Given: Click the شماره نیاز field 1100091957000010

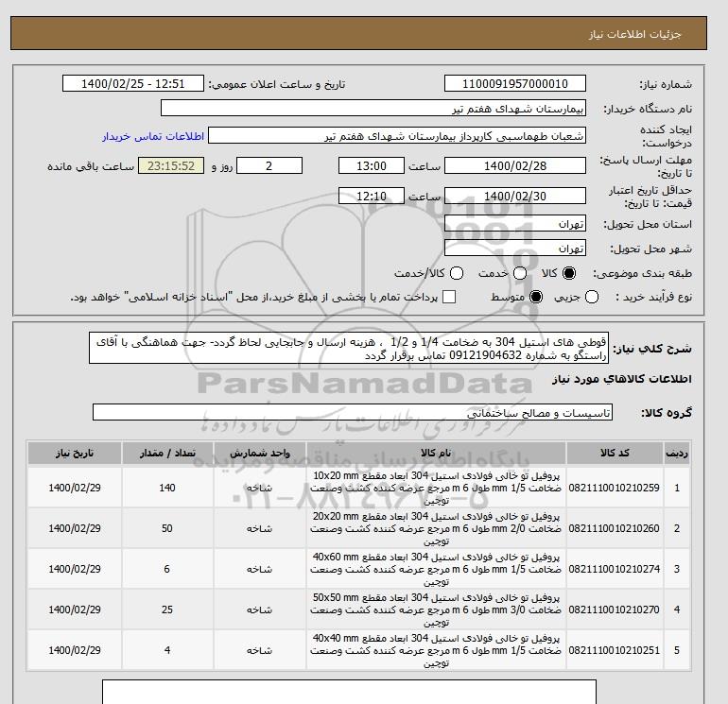Looking at the screenshot, I should coord(515,83).
